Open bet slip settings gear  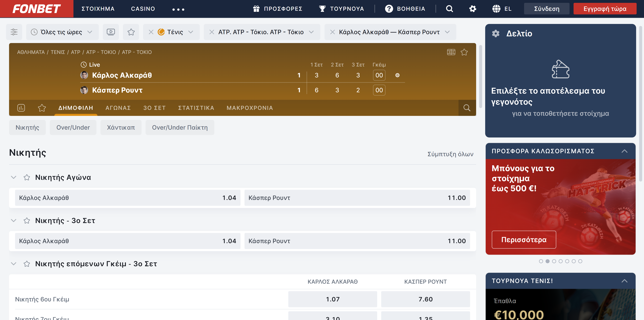496,33
